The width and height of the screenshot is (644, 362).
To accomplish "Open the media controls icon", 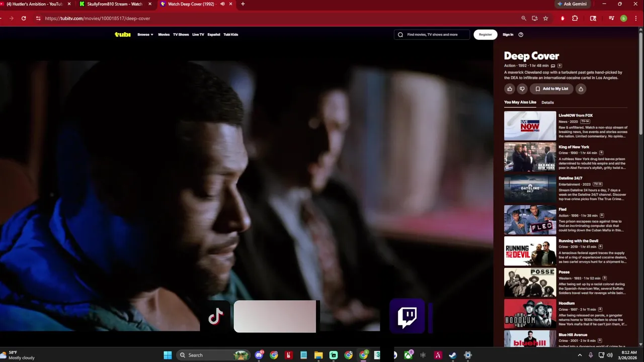I will coord(611,18).
